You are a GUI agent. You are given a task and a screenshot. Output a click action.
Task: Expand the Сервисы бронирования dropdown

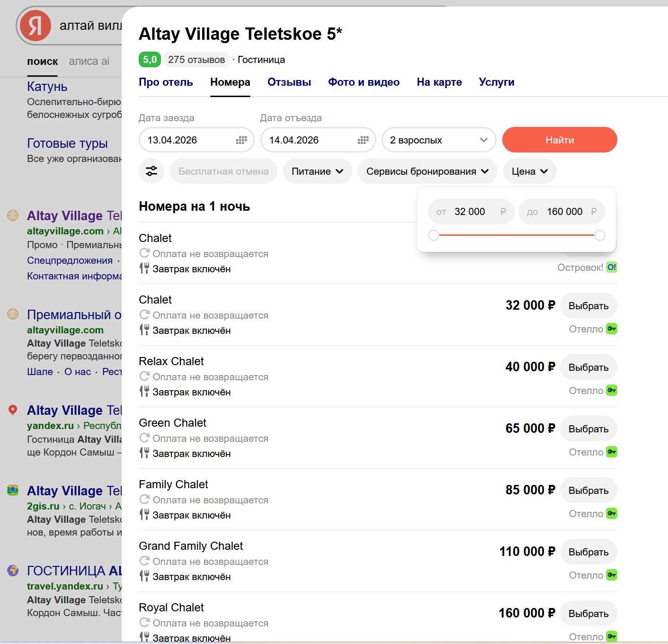pos(428,171)
